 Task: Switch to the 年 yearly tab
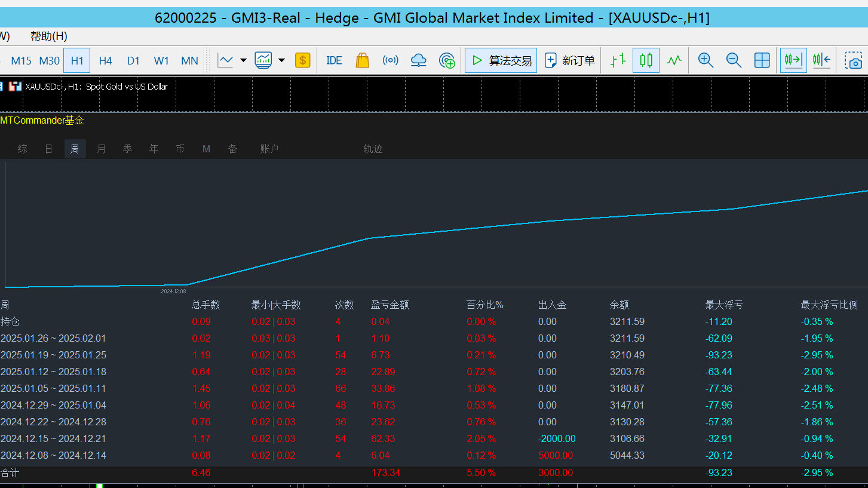pos(154,149)
